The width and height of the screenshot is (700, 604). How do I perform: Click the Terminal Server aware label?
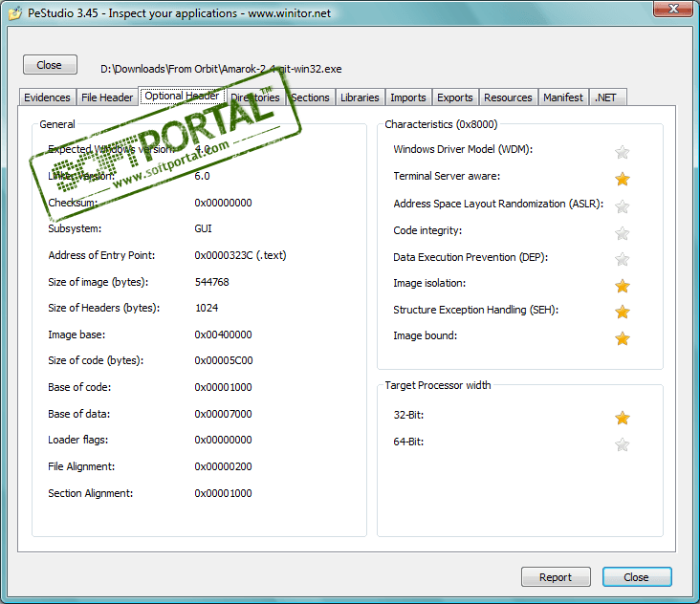point(447,176)
